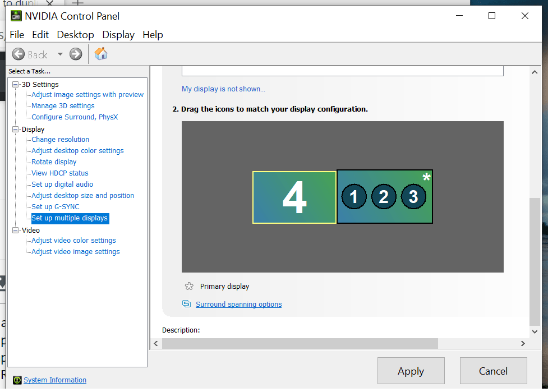The width and height of the screenshot is (548, 392).
Task: Click the Display category label in tree
Action: tap(33, 130)
